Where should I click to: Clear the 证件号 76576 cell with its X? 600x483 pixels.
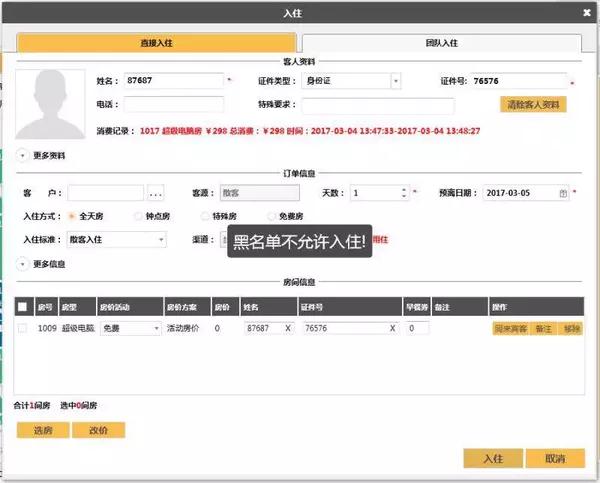[392, 328]
